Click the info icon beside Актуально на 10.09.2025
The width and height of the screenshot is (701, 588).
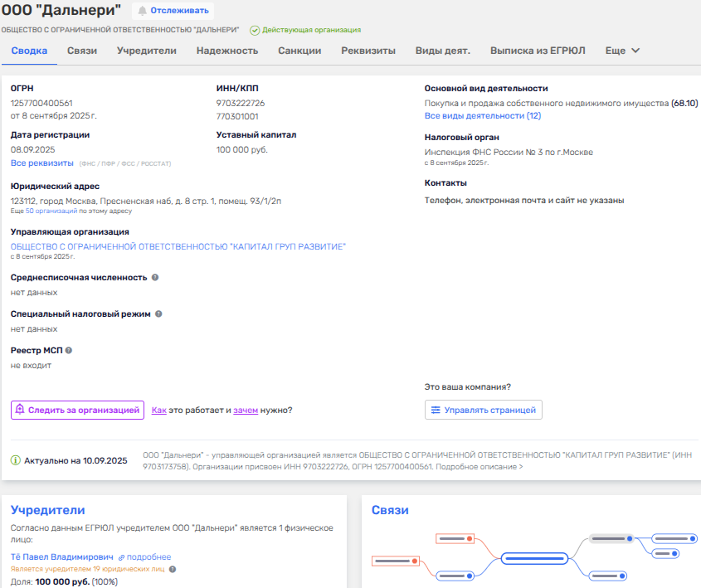click(x=16, y=460)
